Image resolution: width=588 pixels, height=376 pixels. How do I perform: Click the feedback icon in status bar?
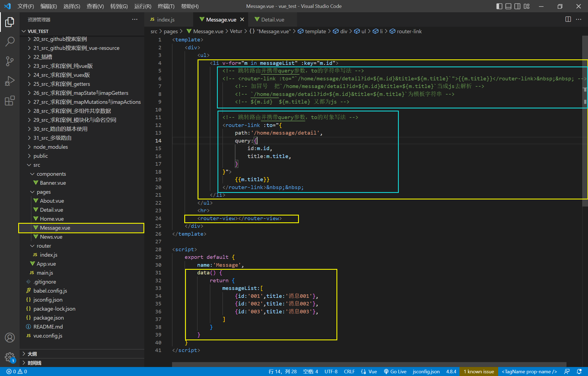point(567,371)
